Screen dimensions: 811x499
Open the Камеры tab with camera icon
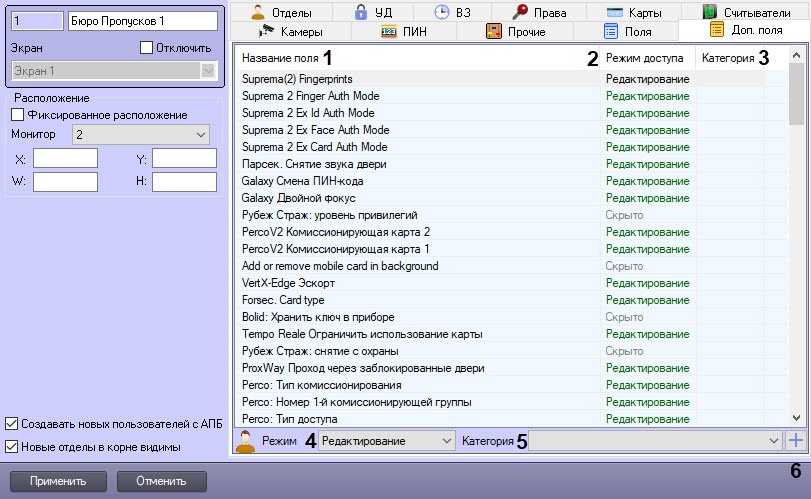point(291,31)
